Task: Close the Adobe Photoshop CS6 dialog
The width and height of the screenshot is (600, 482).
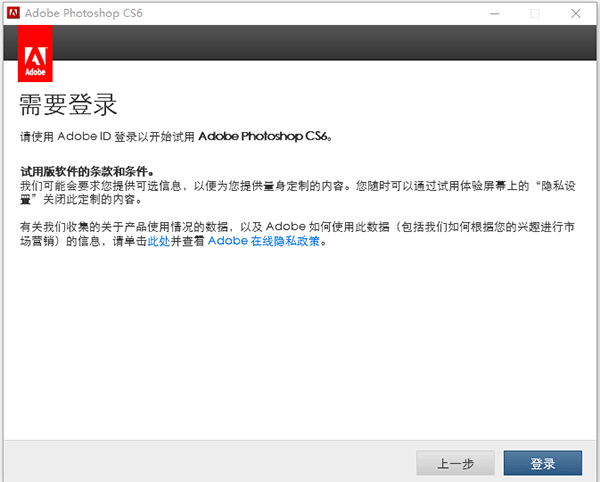Action: point(578,13)
